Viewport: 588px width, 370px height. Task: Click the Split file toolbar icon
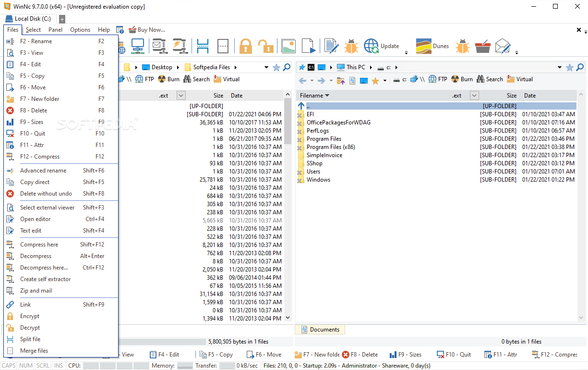click(x=203, y=46)
